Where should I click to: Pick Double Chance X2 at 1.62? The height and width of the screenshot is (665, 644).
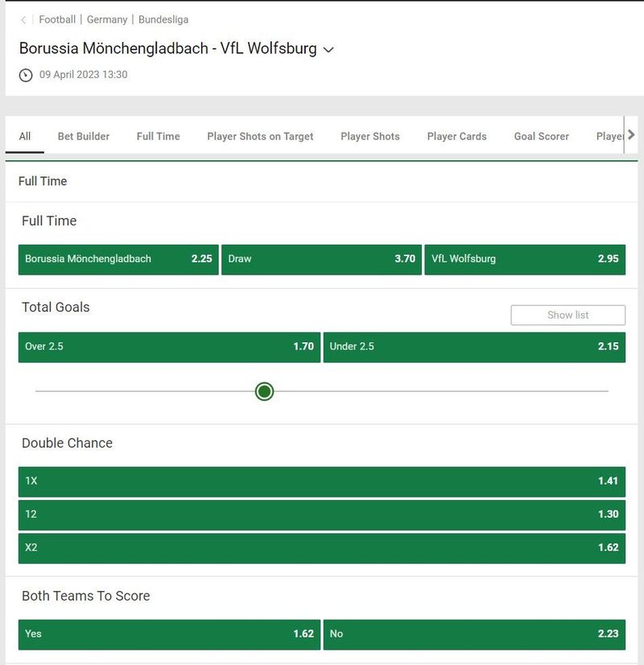321,548
